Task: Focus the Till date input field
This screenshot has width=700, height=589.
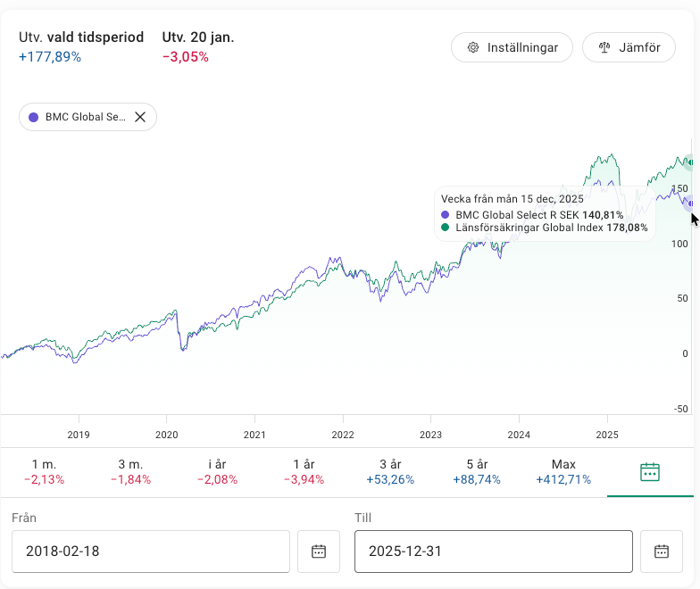Action: coord(493,552)
